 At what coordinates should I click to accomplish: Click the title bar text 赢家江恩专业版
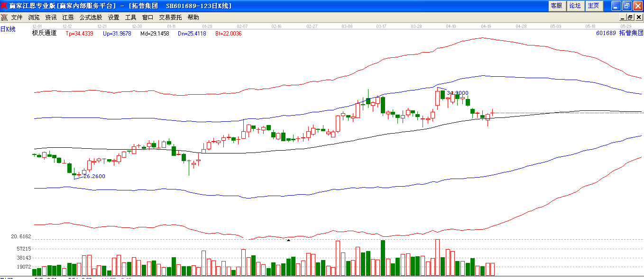(x=32, y=6)
